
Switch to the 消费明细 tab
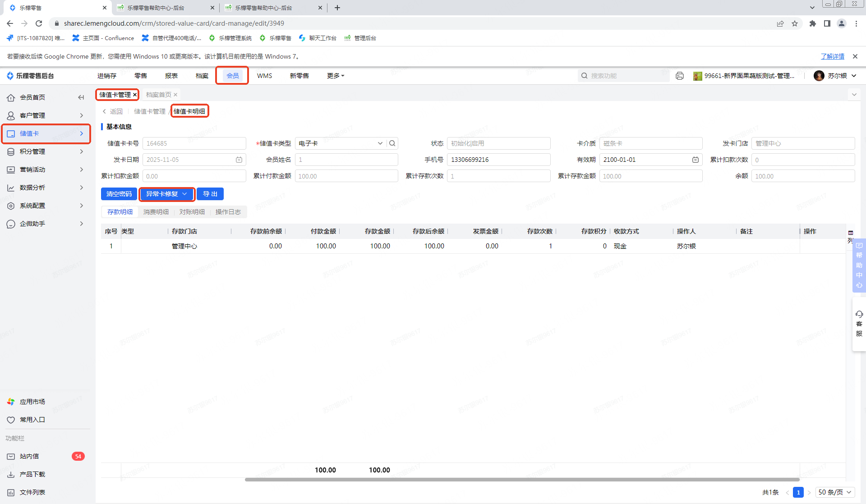pos(156,212)
